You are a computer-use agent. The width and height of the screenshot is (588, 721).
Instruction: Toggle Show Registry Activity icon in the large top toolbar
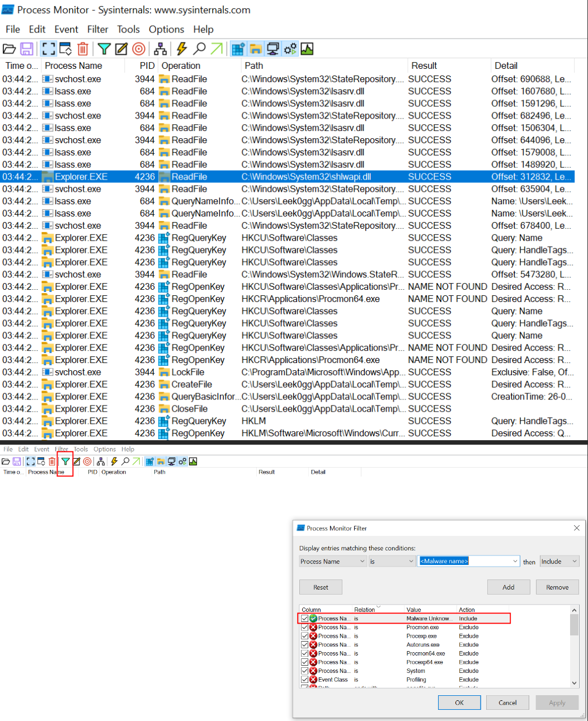(238, 49)
